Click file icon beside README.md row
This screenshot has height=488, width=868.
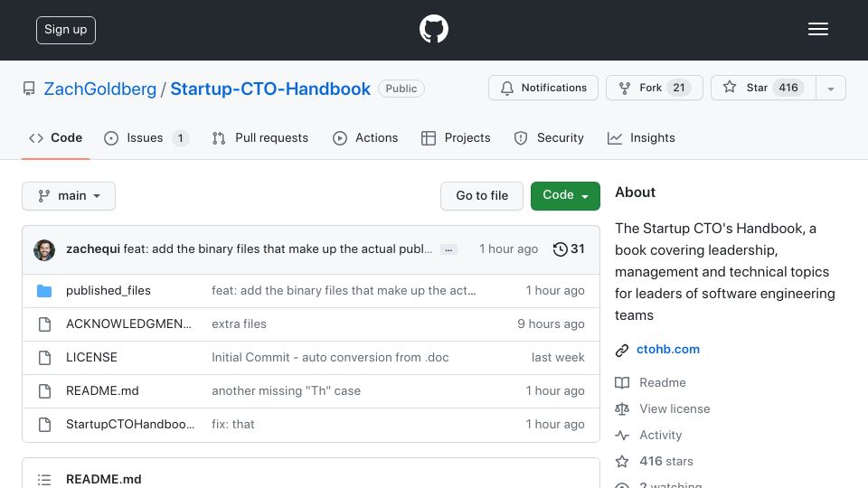pos(45,391)
